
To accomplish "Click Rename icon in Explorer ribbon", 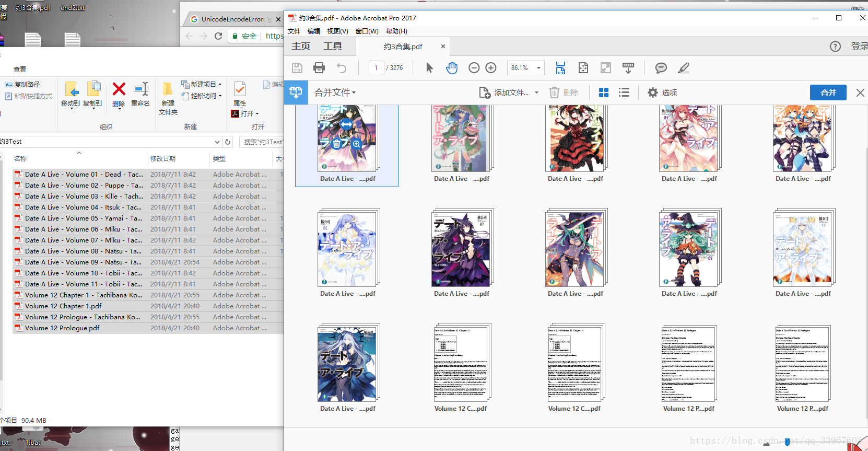I will (141, 89).
